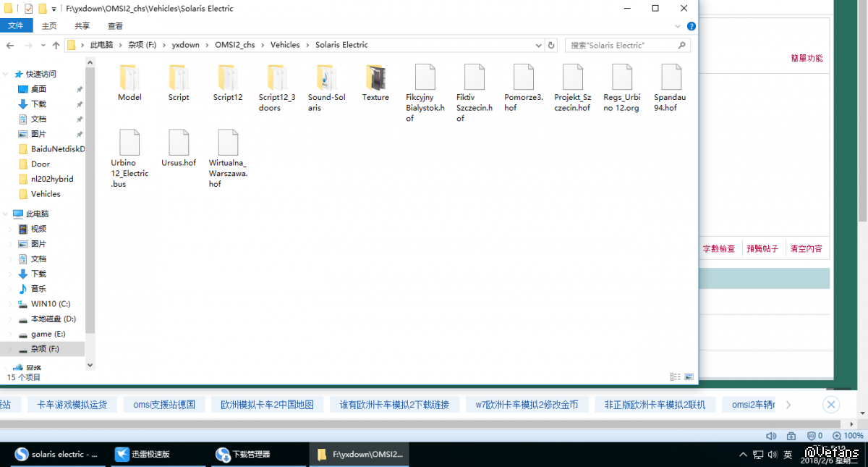Viewport: 868px width, 467px height.
Task: Open the 文件 ribbon menu
Action: (16, 26)
